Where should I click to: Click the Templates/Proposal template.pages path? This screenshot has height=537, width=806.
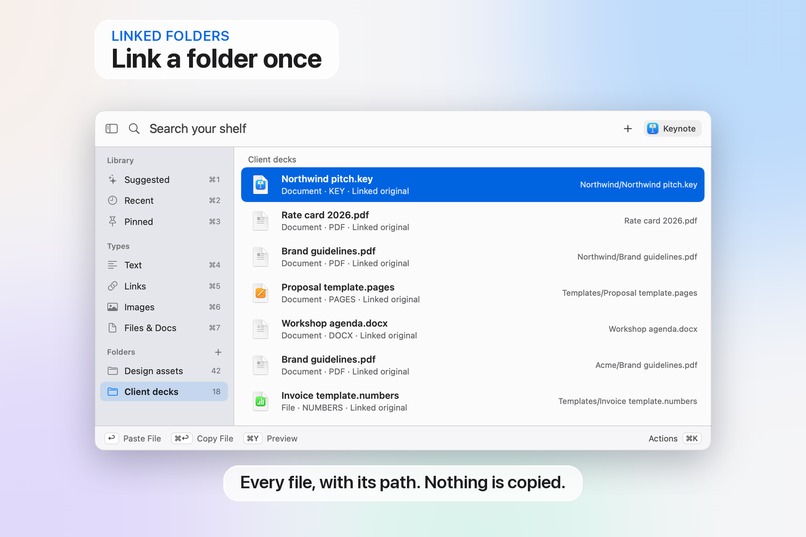629,293
